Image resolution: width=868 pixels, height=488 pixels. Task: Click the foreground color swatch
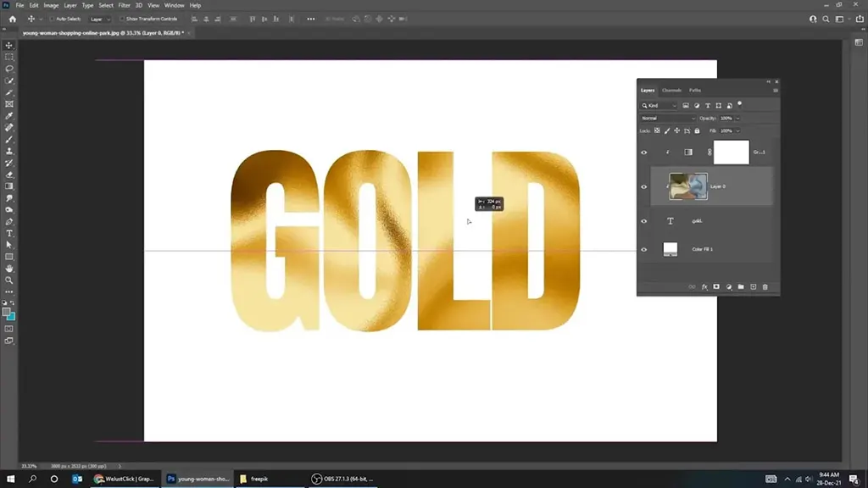(6, 312)
